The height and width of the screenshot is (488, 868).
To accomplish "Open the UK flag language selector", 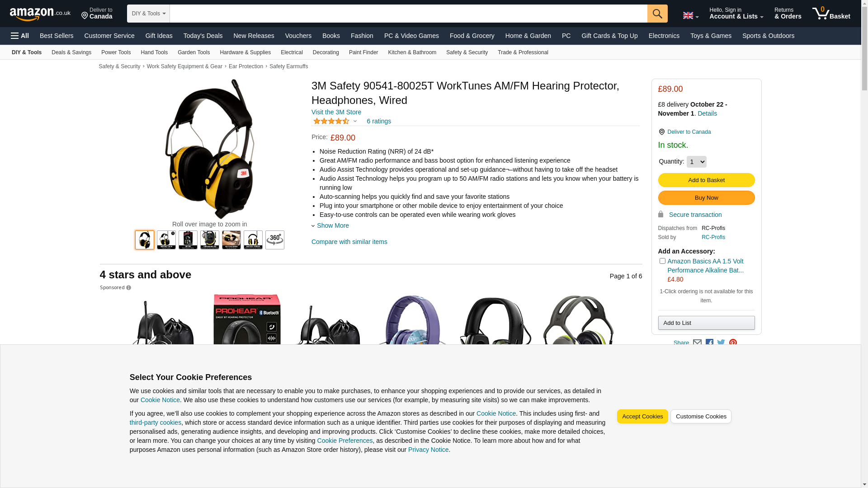I will click(x=691, y=15).
